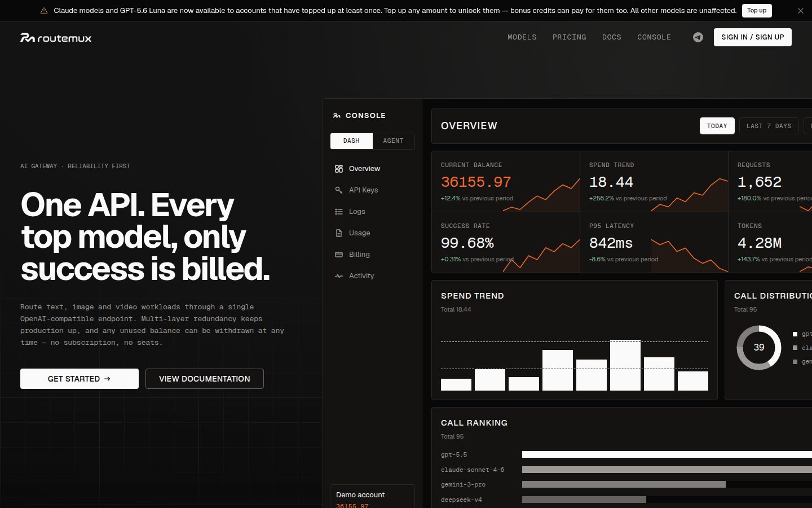The image size is (812, 508).
Task: Switch to the DASH toggle
Action: (351, 141)
